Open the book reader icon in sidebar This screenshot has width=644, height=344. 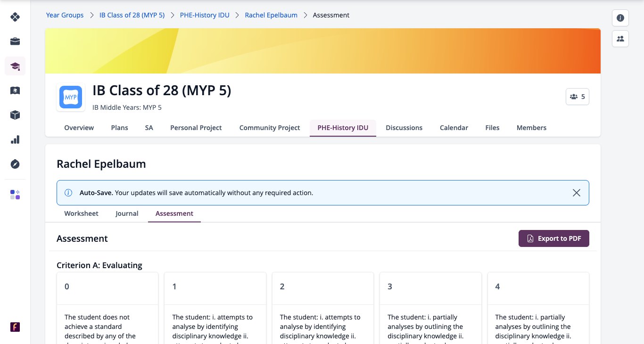coord(15,90)
